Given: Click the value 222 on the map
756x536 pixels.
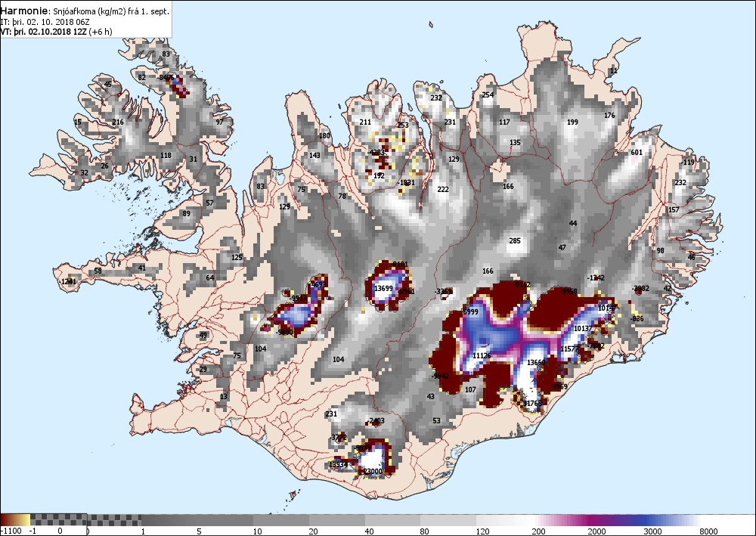Looking at the screenshot, I should click(442, 190).
